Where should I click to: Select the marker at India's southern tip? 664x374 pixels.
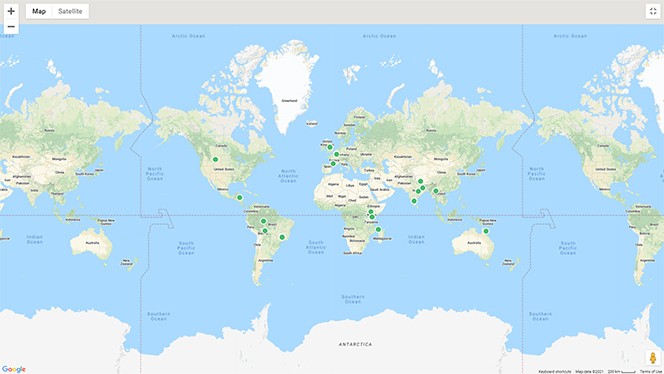click(414, 201)
